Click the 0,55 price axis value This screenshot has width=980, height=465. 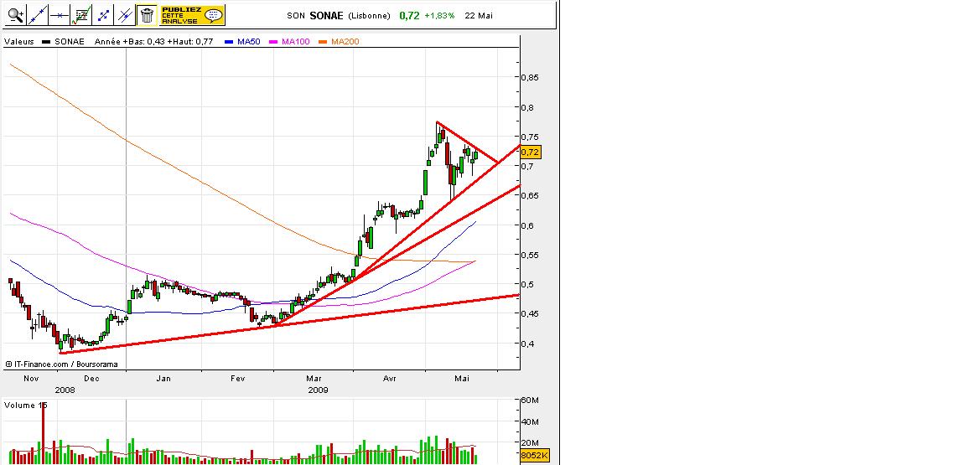531,255
